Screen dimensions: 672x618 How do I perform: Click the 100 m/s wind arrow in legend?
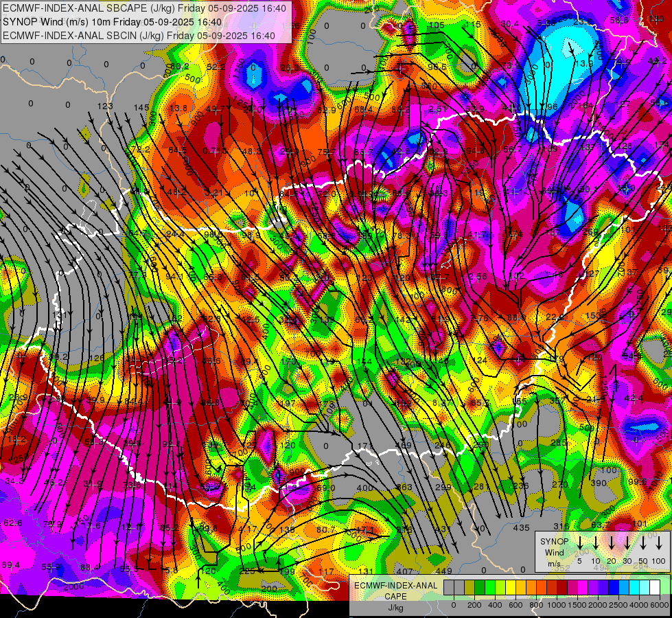[x=659, y=542]
